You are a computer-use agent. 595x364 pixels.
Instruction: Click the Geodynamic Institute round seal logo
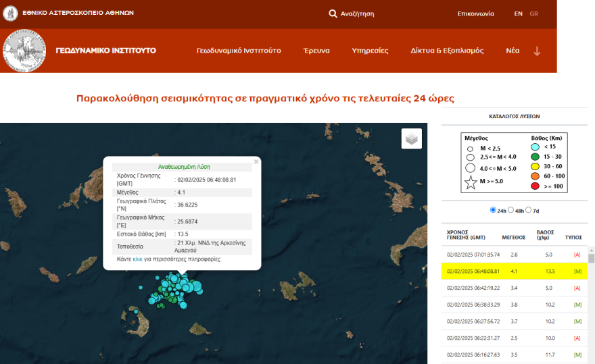click(x=24, y=51)
